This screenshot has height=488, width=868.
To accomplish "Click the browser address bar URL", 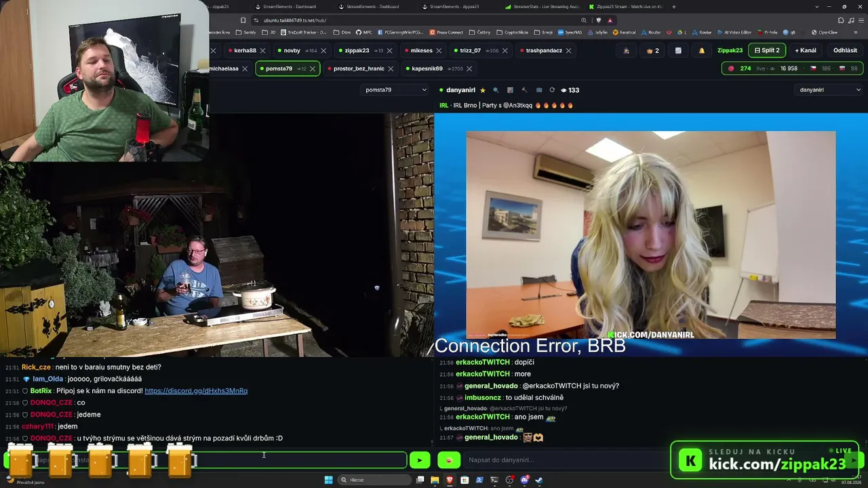I will click(295, 20).
